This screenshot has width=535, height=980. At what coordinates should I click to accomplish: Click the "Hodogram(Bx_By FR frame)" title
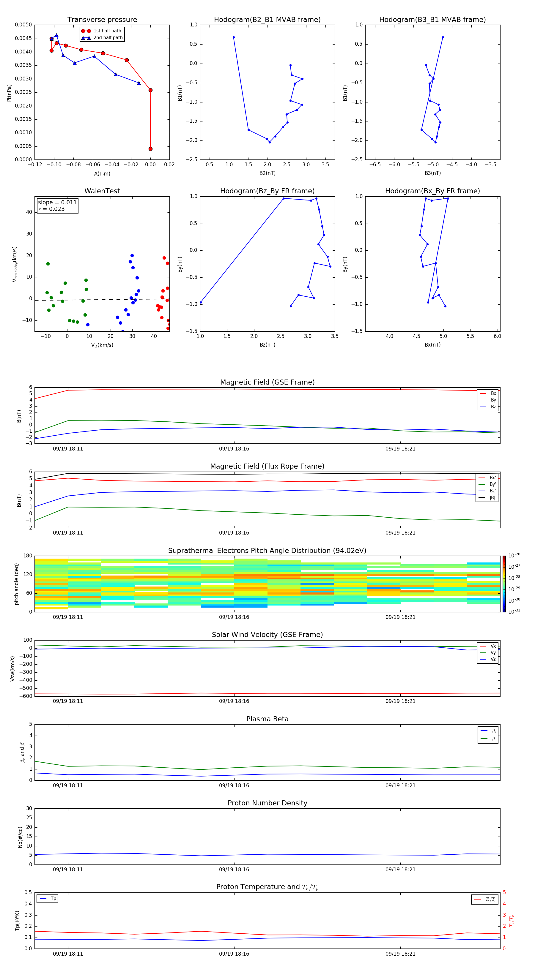click(x=432, y=191)
